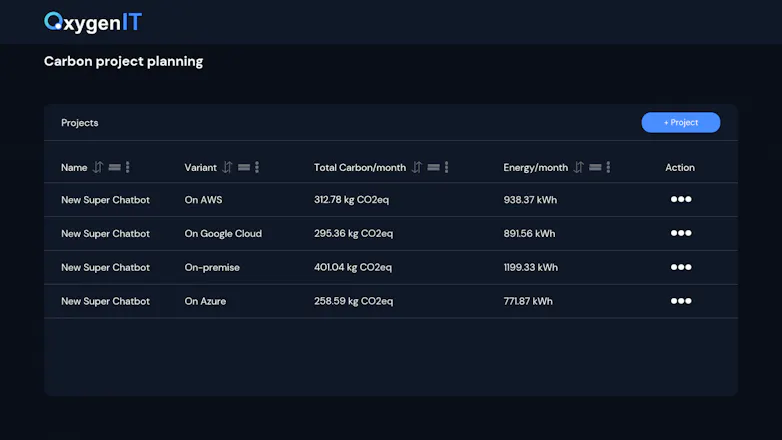Open the Name column kebab menu
The image size is (782, 440).
point(128,167)
